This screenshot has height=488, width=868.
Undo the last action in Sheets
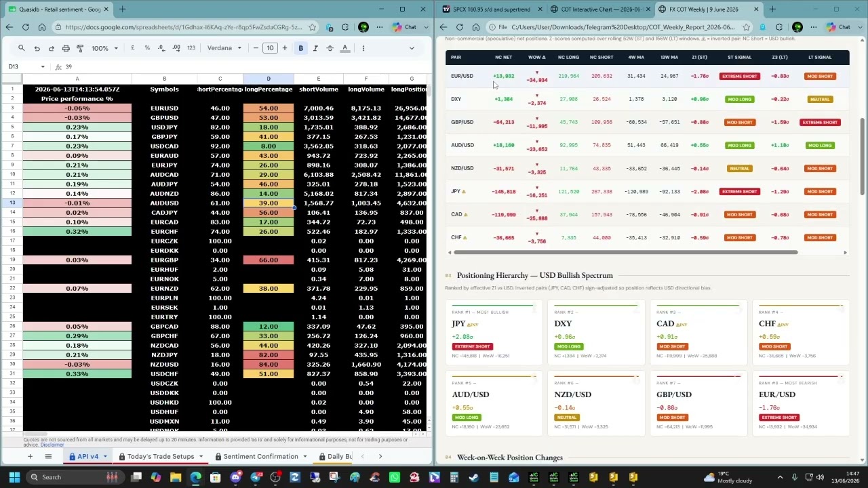(37, 48)
